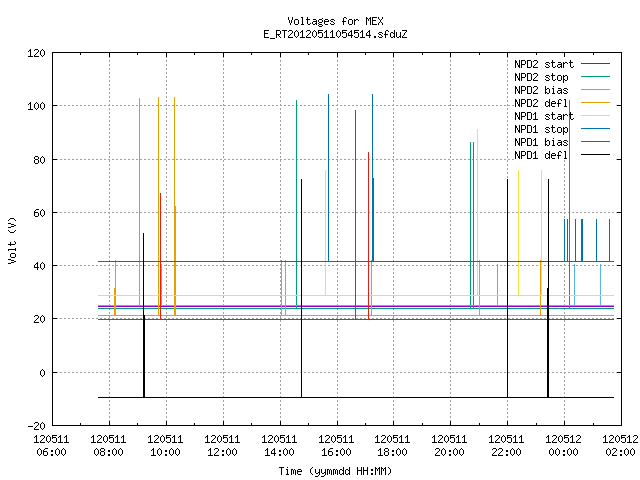This screenshot has height=480, width=640.
Task: Click the y-axis tick value 60
Action: tap(39, 213)
